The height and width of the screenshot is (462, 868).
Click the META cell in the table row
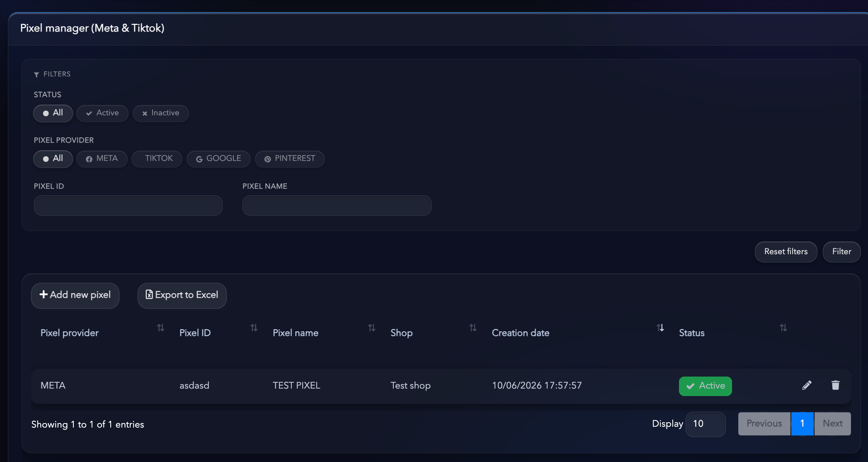click(x=53, y=386)
